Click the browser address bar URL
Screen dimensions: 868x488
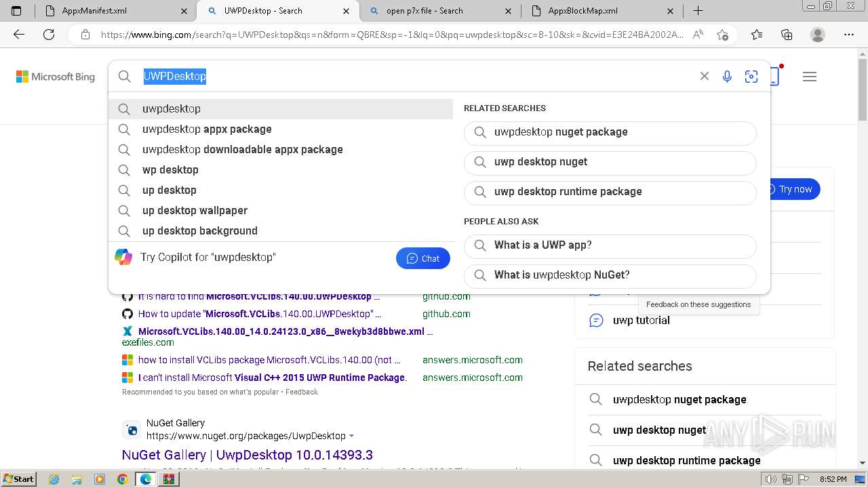tap(392, 35)
